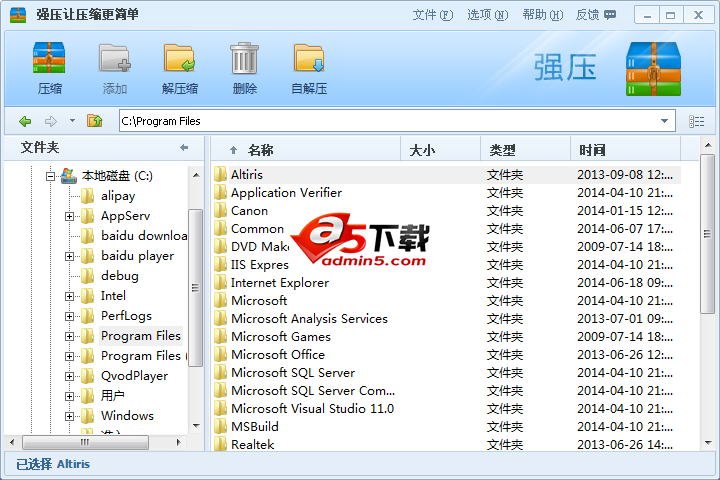This screenshot has width=720, height=480.
Task: Click the 反馈 feedback chat icon
Action: coord(610,15)
